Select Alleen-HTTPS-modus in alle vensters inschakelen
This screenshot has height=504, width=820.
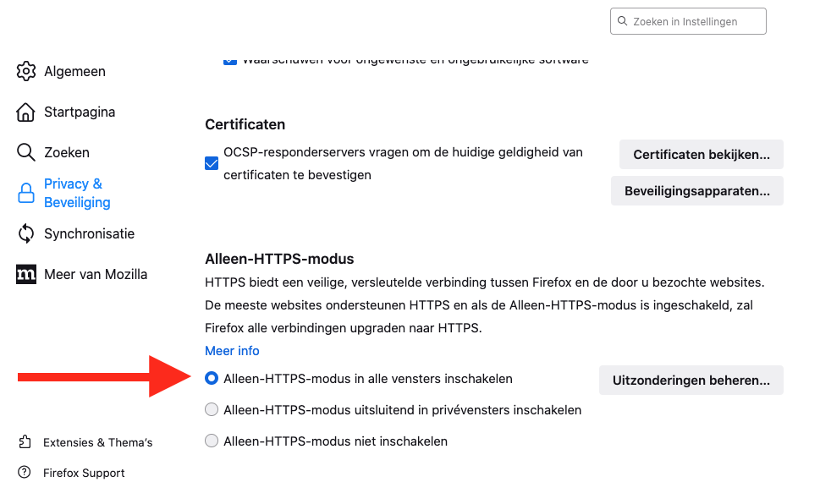coord(212,379)
